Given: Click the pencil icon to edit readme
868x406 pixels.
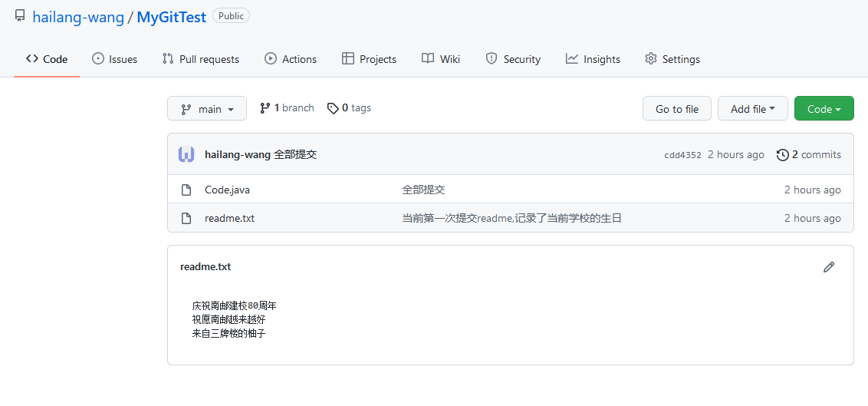Looking at the screenshot, I should coord(829,267).
